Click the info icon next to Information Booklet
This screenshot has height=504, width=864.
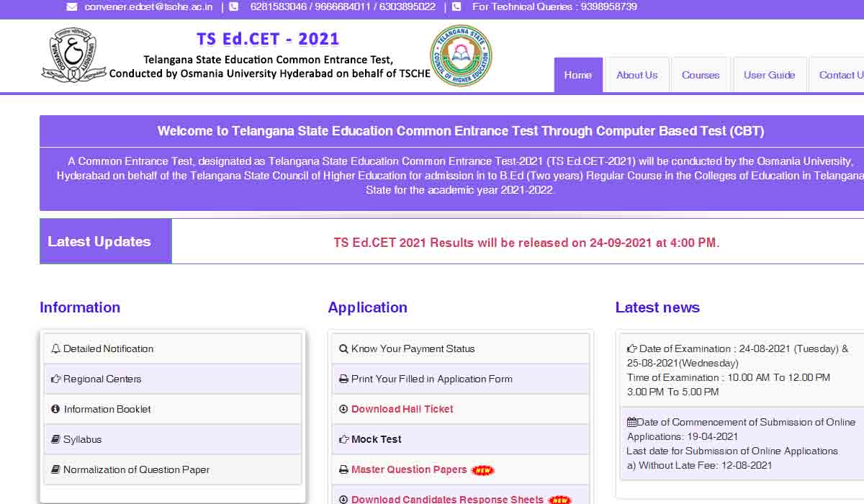[x=56, y=409]
